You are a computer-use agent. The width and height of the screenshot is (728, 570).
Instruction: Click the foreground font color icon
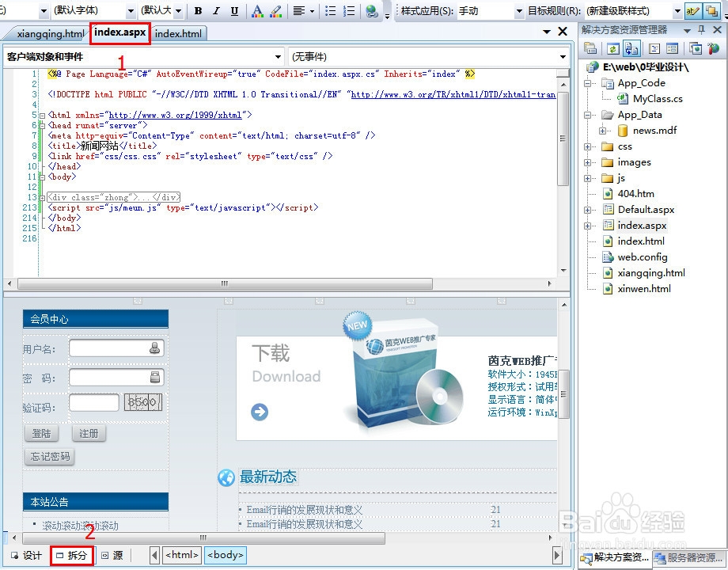pos(258,10)
